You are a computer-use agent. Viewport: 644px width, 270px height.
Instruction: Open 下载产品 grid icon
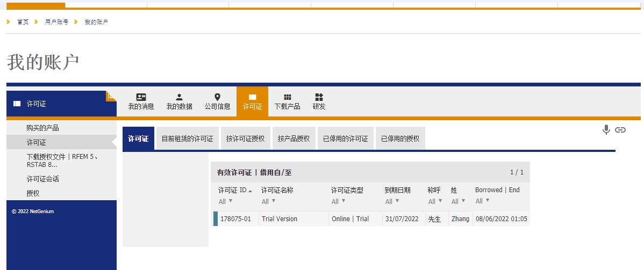tap(288, 97)
